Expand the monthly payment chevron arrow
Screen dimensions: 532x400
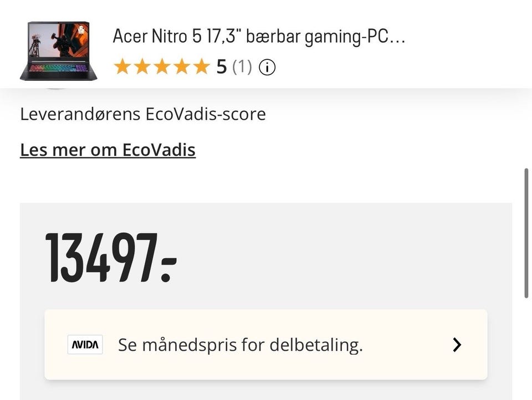pos(457,345)
